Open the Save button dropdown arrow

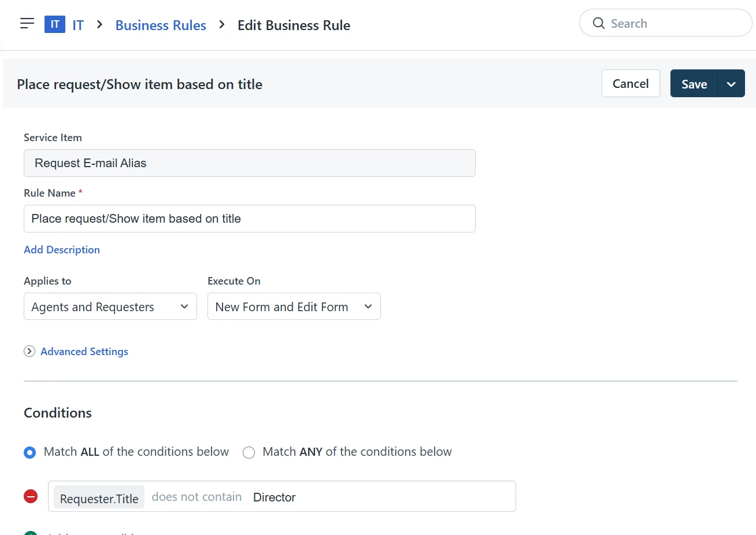[x=731, y=84]
